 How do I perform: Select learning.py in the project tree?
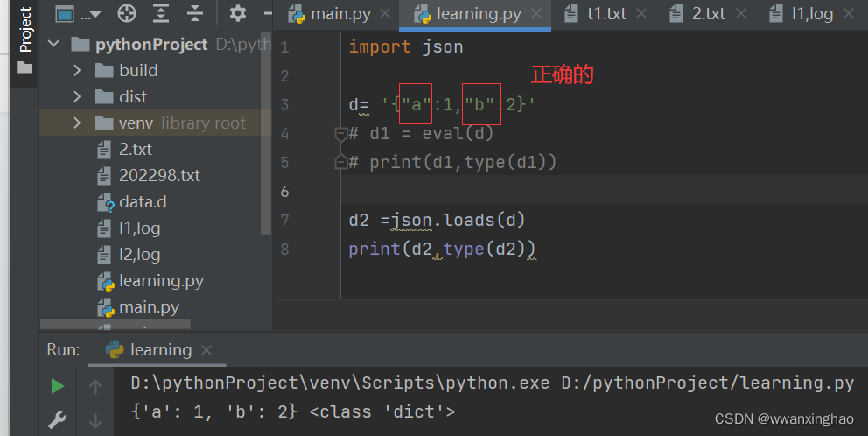[161, 281]
